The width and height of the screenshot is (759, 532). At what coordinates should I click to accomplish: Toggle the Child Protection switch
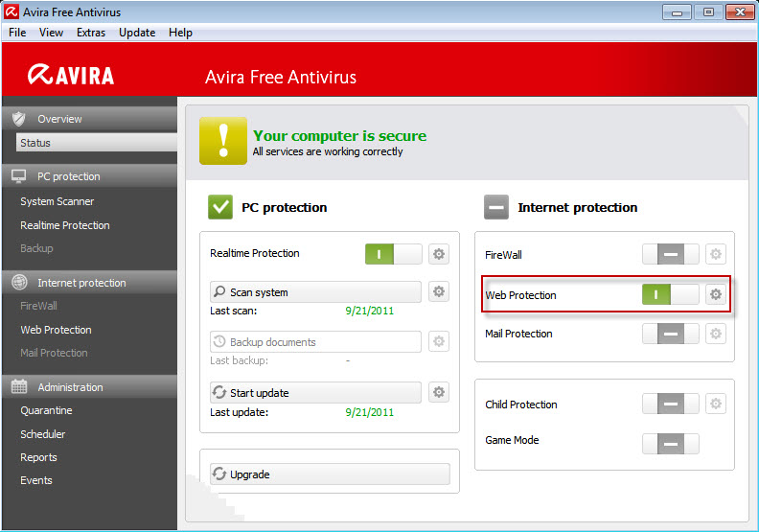671,404
